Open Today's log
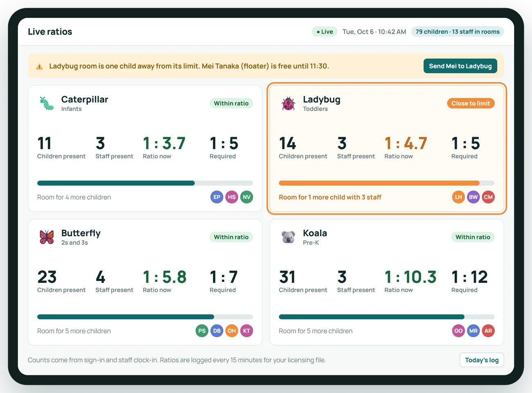532x393 pixels. [x=482, y=360]
